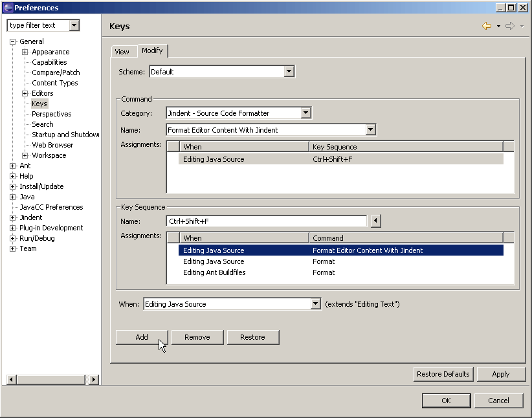Click the forward navigation arrow icon
The height and width of the screenshot is (418, 532).
510,26
